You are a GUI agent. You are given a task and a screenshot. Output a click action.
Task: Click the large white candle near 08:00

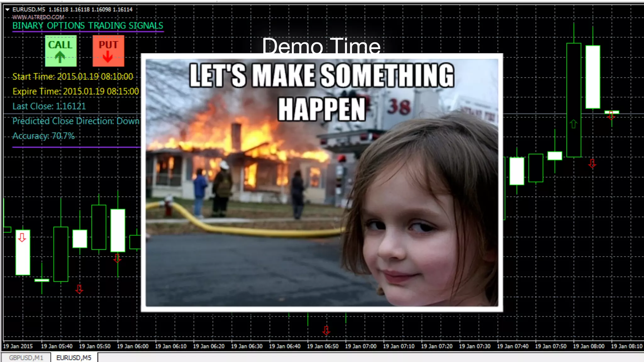(x=593, y=77)
